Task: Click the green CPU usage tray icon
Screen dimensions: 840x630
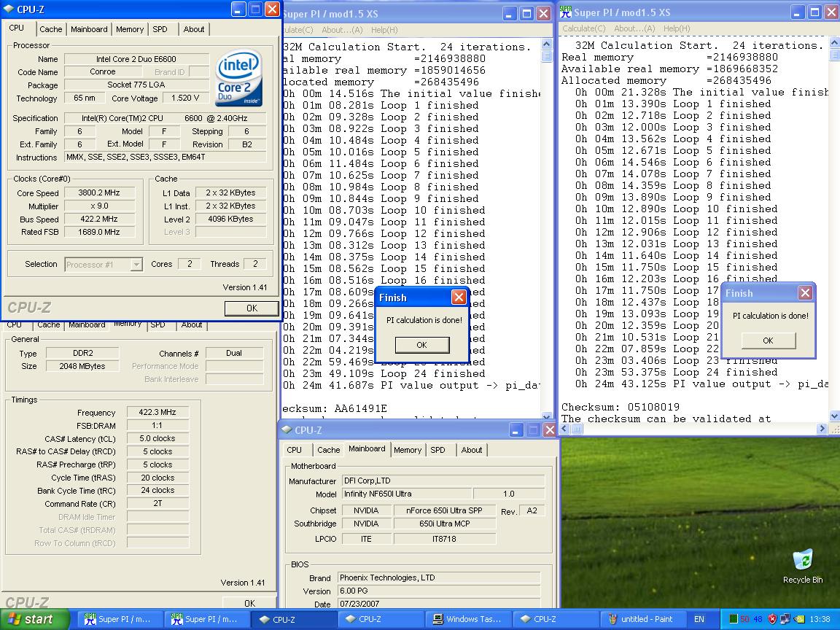Action: (x=733, y=619)
